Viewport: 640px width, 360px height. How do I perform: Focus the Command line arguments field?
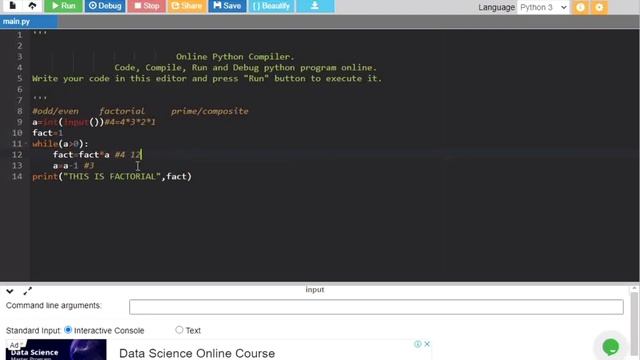pyautogui.click(x=376, y=307)
